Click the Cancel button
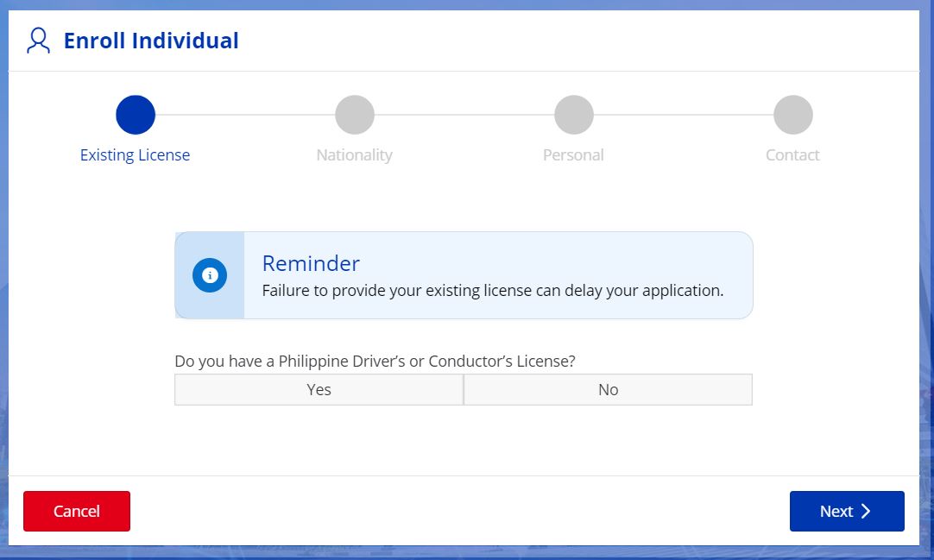This screenshot has height=560, width=934. (76, 511)
